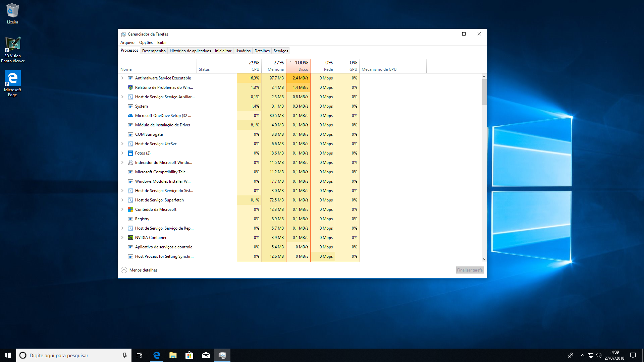
Task: Select the Microsoft Compatibility Telemetry row
Action: (300, 172)
